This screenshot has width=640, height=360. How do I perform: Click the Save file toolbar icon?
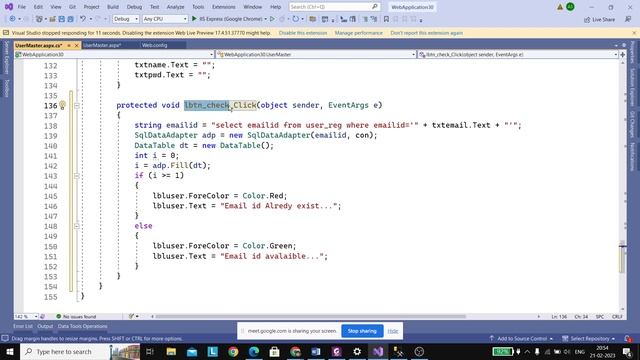coord(62,19)
